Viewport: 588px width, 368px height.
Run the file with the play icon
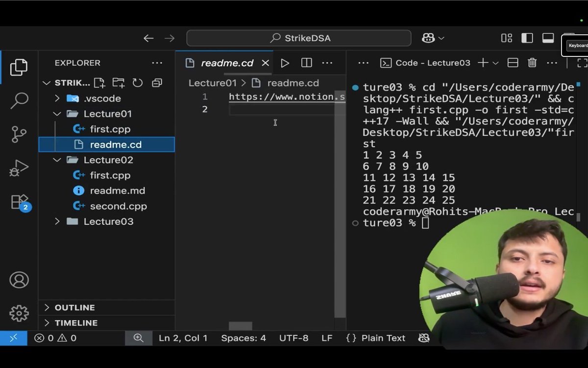click(285, 63)
